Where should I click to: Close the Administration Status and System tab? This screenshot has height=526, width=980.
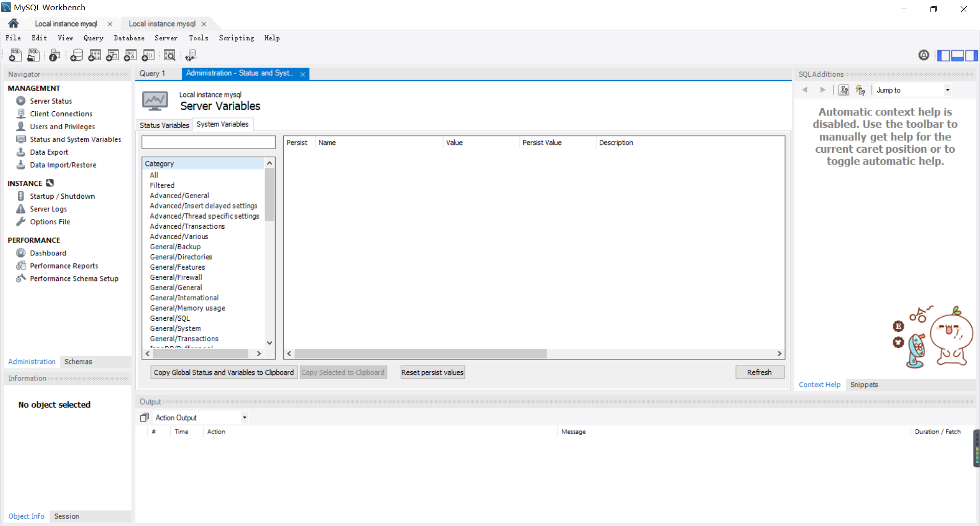(303, 74)
